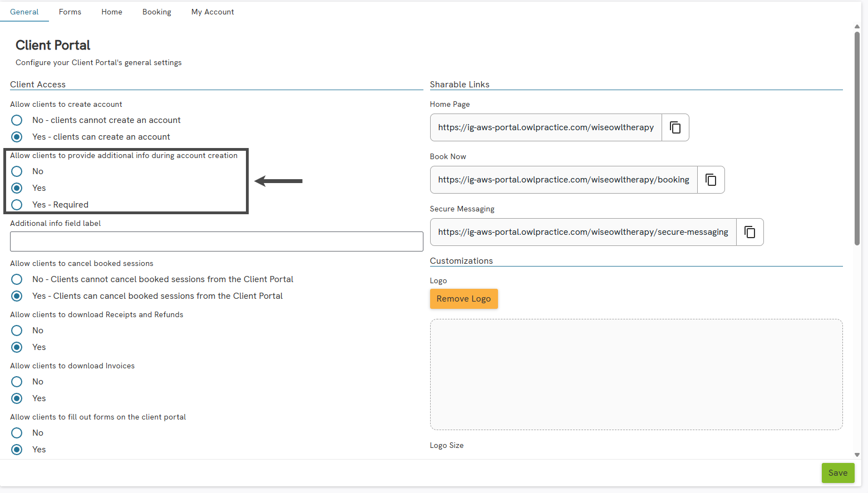Click the Secure Messaging URL field
868x493 pixels.
(x=583, y=232)
